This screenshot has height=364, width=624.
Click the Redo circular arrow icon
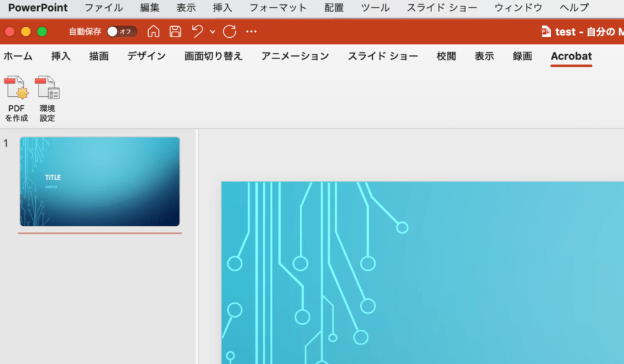point(229,32)
